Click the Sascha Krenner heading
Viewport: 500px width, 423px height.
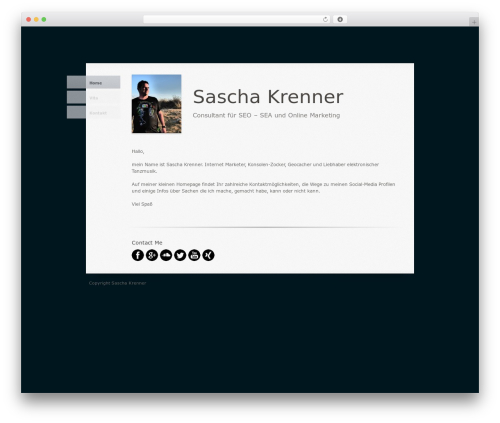[x=268, y=97]
